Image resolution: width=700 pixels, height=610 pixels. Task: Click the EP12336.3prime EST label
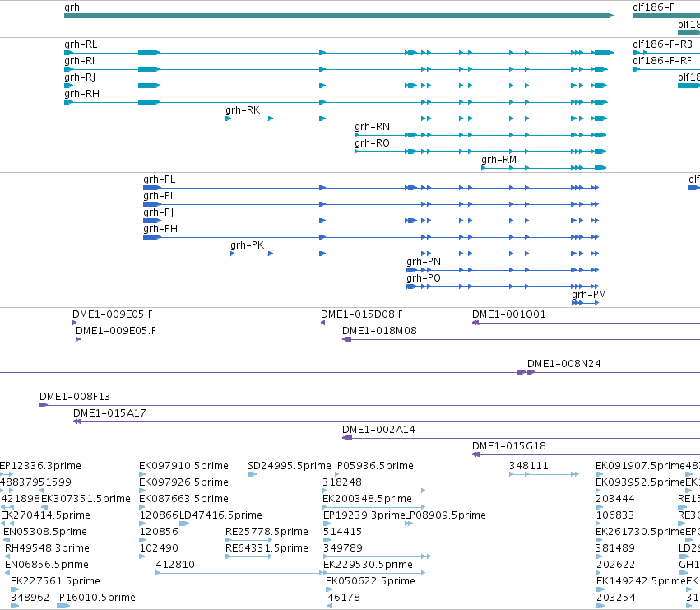click(x=40, y=466)
